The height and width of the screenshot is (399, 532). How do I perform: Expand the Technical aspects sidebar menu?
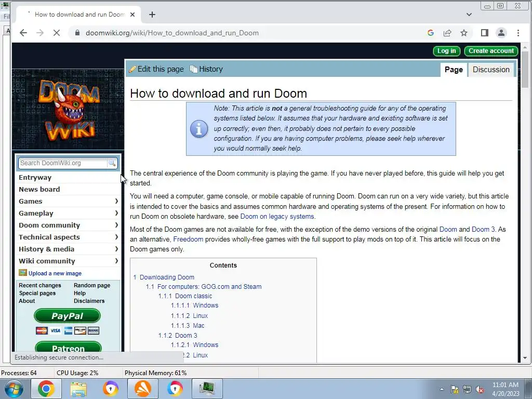pyautogui.click(x=69, y=237)
